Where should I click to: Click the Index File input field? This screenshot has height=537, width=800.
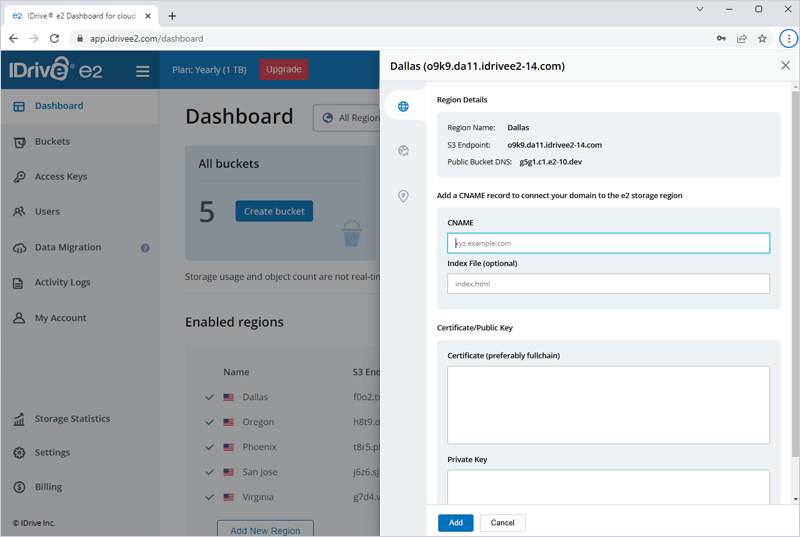point(609,284)
